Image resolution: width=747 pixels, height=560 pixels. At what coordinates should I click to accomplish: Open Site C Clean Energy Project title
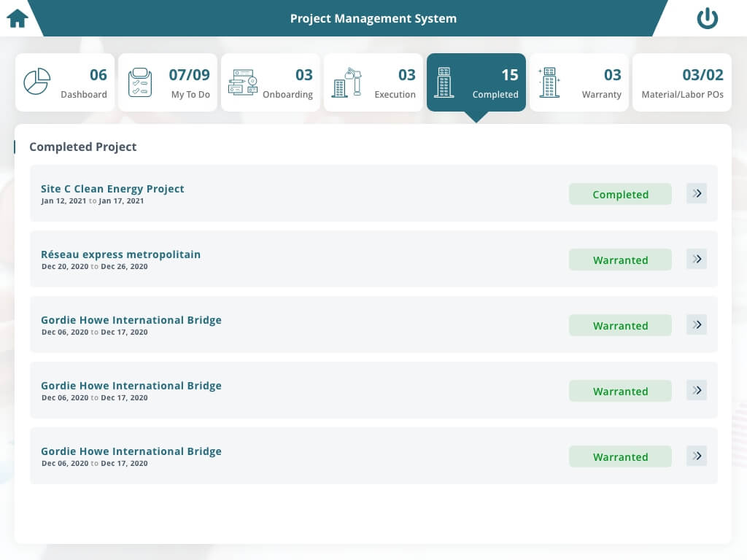pyautogui.click(x=112, y=189)
